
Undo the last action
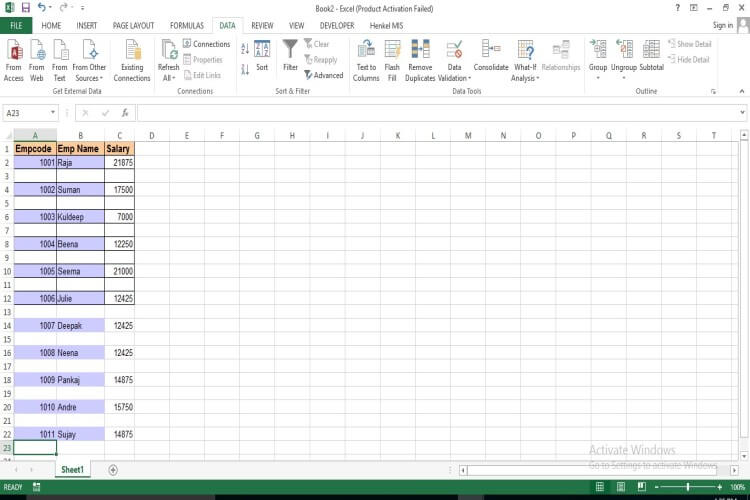[x=42, y=8]
